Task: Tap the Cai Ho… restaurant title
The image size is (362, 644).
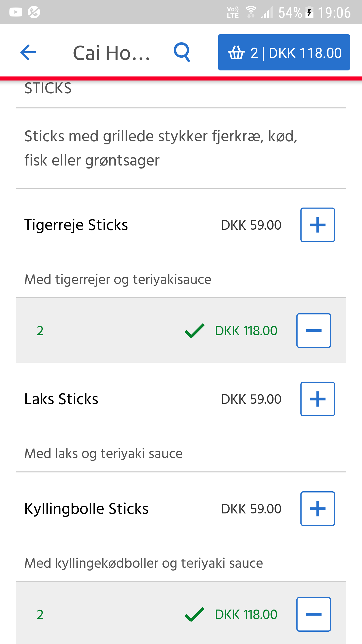Action: pos(111,53)
